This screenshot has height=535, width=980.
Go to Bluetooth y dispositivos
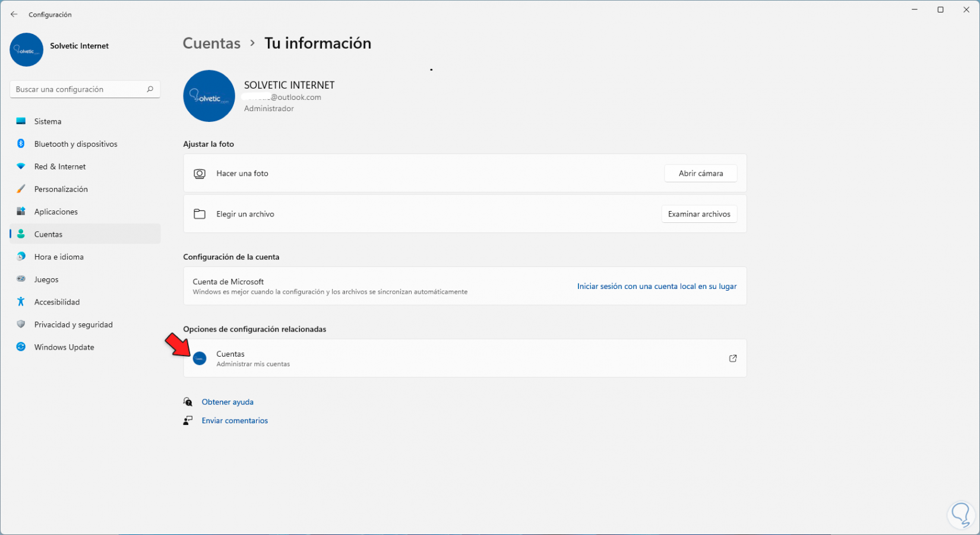click(x=85, y=144)
